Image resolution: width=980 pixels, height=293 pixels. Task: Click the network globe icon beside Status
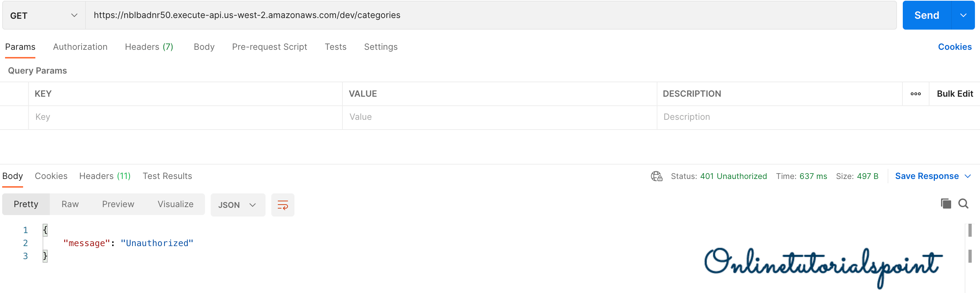[x=656, y=176]
